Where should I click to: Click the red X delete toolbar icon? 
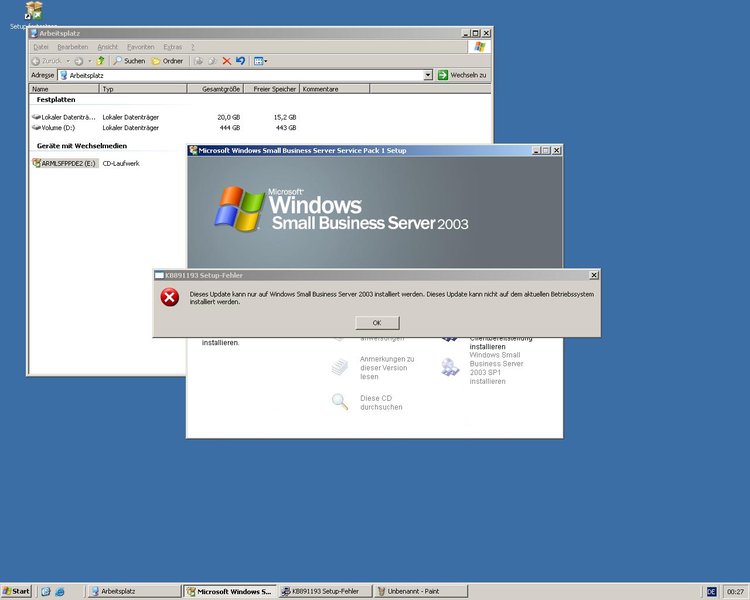227,61
